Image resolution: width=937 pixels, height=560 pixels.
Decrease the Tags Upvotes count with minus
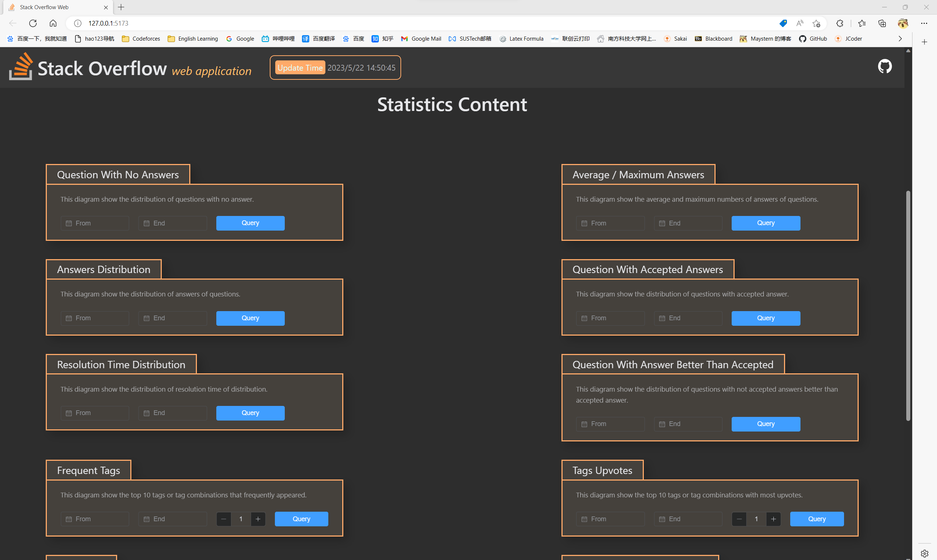pyautogui.click(x=739, y=519)
